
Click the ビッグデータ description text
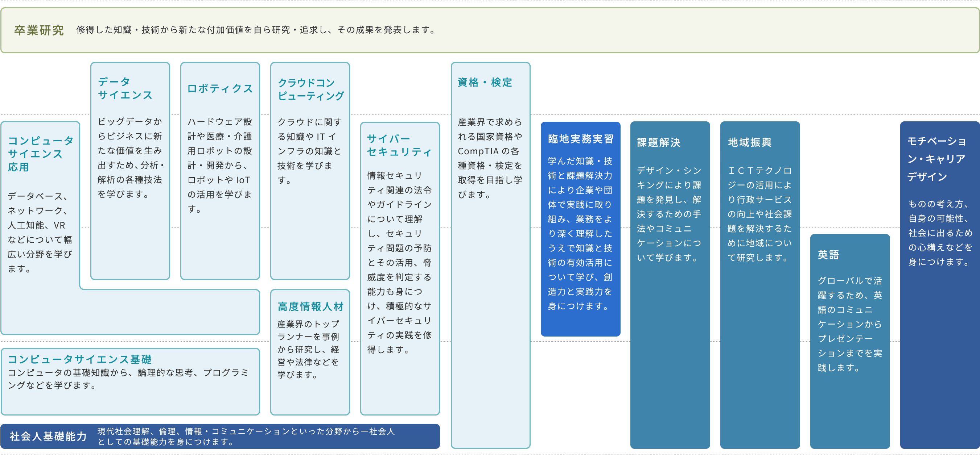click(130, 158)
